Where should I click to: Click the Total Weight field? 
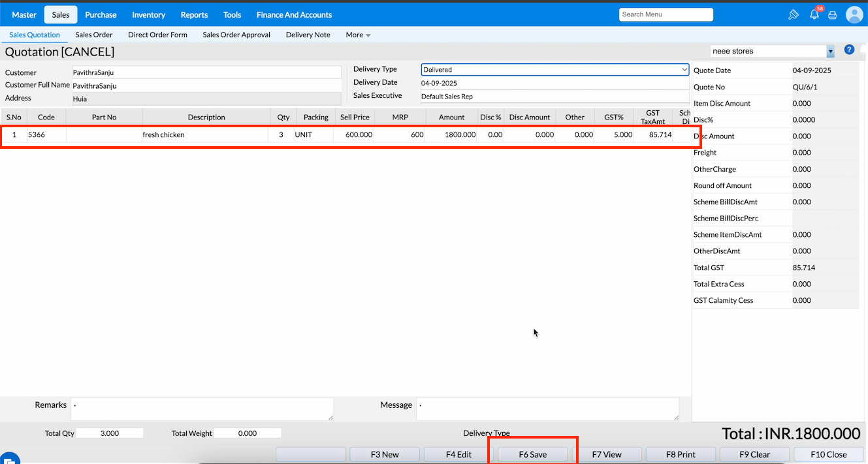pos(248,433)
